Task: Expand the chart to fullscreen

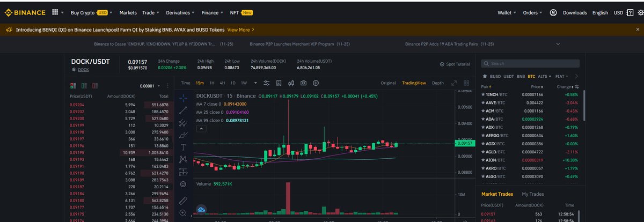Action: 454,83
